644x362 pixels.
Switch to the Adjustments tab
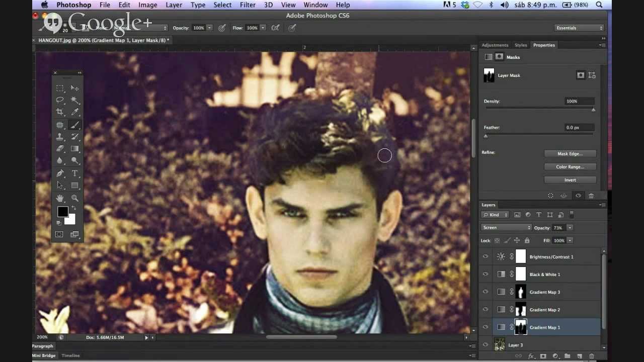[x=495, y=45]
